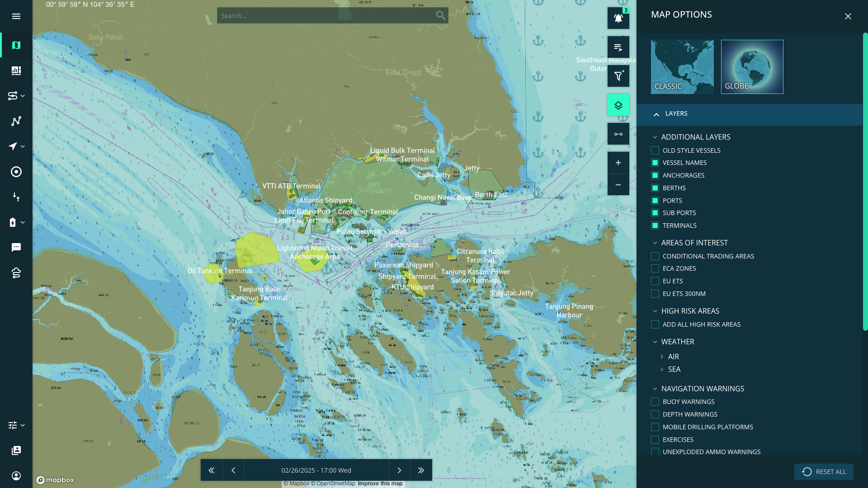Open Improve this map link
Image resolution: width=868 pixels, height=488 pixels.
[x=380, y=483]
